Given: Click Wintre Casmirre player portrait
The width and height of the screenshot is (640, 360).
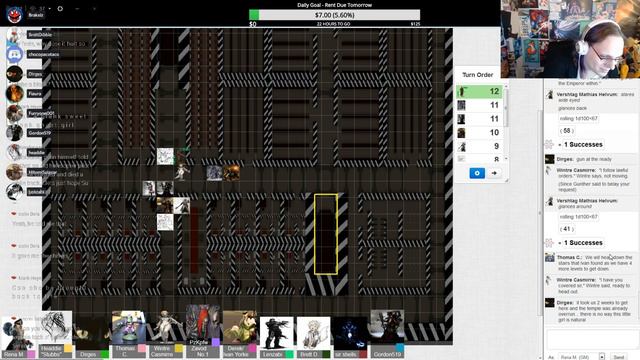Looking at the screenshot, I should pos(166,328).
